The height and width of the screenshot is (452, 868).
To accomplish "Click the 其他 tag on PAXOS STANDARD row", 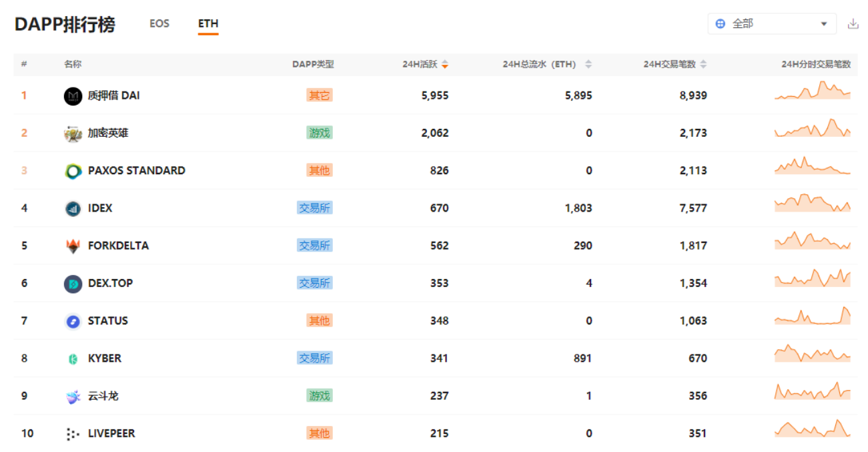I will point(319,170).
